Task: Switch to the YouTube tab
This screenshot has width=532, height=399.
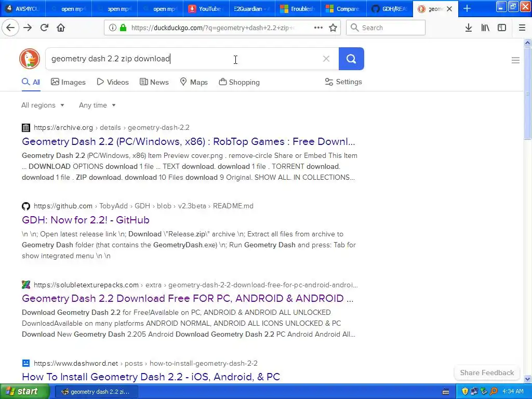Action: pos(206,9)
